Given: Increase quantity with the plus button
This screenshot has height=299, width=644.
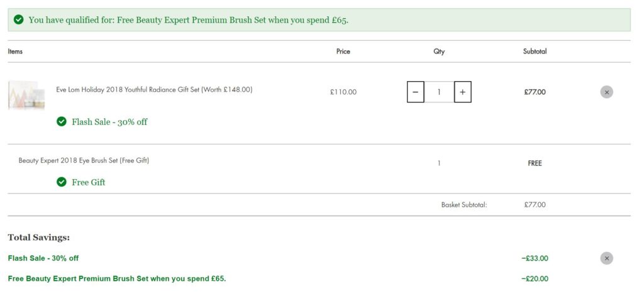Looking at the screenshot, I should coord(462,92).
